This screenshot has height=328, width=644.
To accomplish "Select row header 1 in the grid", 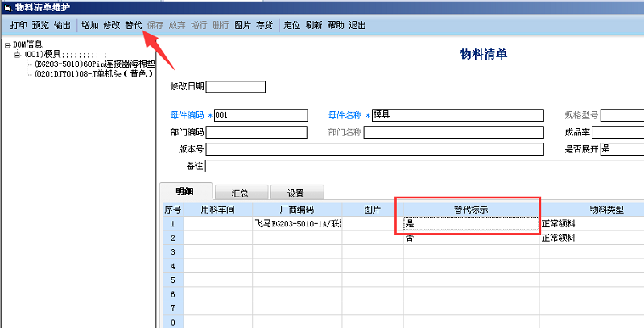I will coord(173,223).
